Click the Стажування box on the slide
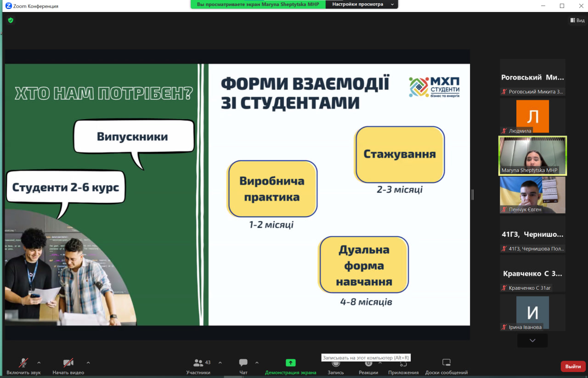588x378 pixels. pyautogui.click(x=400, y=155)
